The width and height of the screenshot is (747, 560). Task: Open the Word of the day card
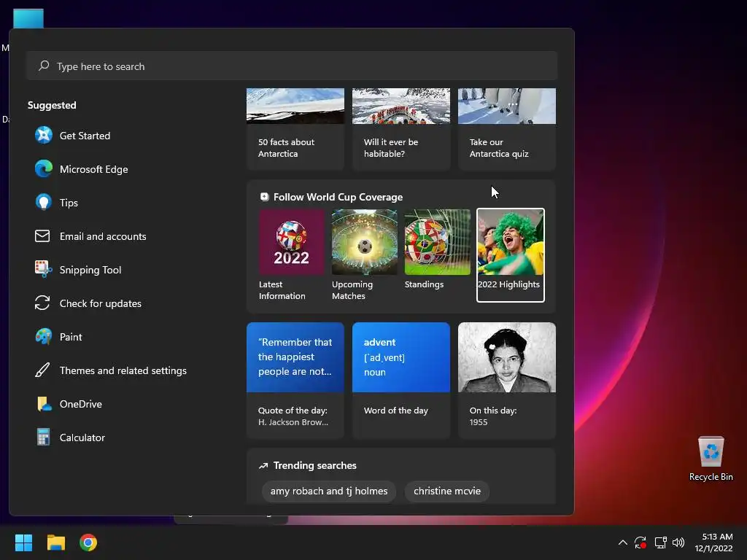(x=401, y=380)
